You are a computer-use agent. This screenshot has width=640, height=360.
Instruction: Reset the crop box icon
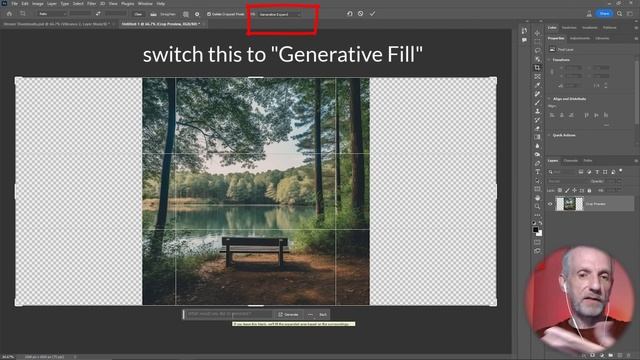350,13
